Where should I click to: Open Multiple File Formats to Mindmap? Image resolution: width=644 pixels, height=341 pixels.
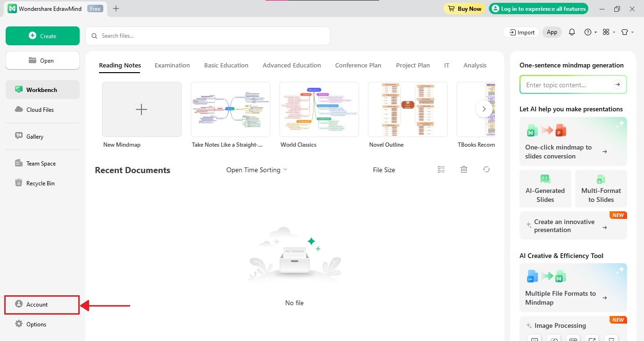point(573,288)
